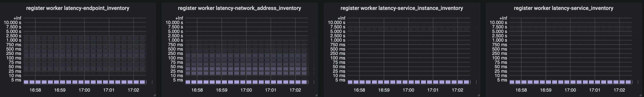Click the 16:59 time label in network_address_inventory panel
This screenshot has height=97, width=644.
tap(222, 90)
